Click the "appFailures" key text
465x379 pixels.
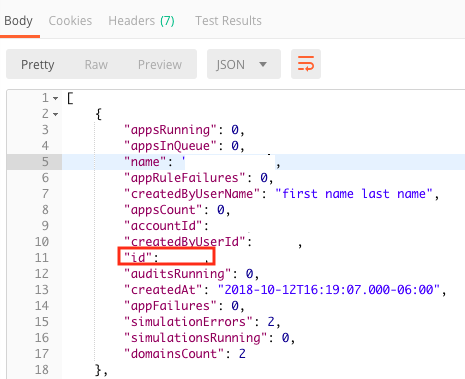pyautogui.click(x=170, y=306)
